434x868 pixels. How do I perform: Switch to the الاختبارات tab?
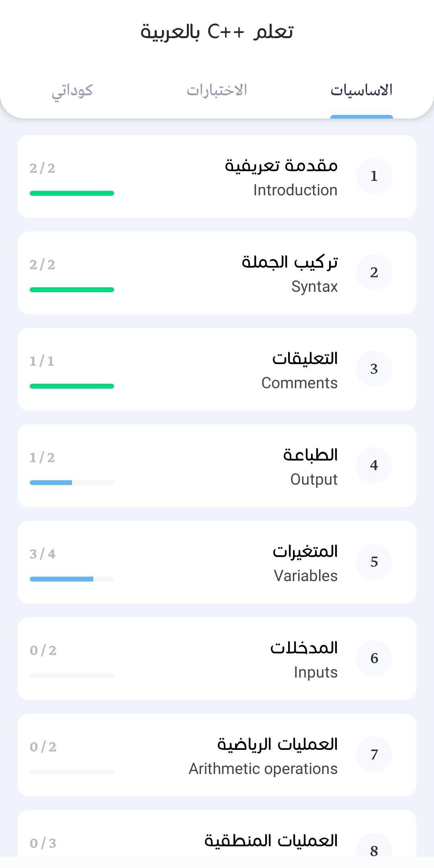tap(217, 90)
